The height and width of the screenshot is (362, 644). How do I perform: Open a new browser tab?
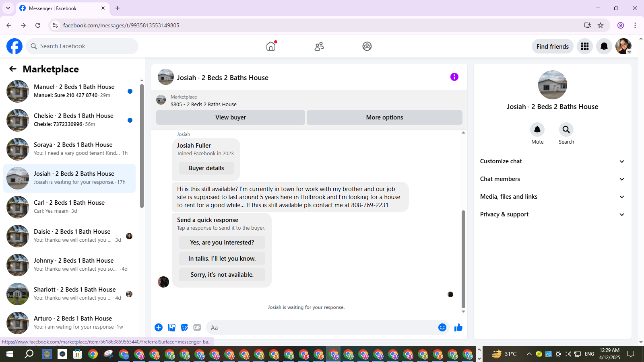tap(118, 8)
